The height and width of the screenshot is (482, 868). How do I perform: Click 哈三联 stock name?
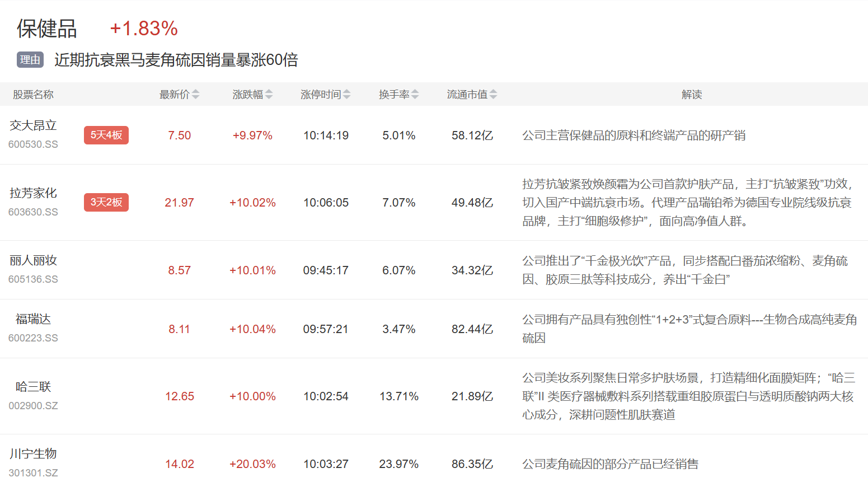click(x=33, y=387)
